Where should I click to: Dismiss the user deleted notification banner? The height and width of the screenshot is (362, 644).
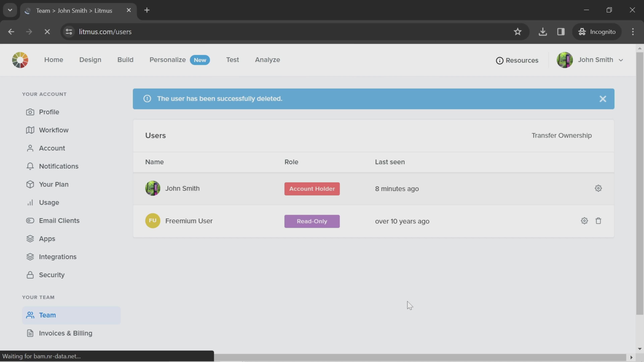tap(603, 99)
